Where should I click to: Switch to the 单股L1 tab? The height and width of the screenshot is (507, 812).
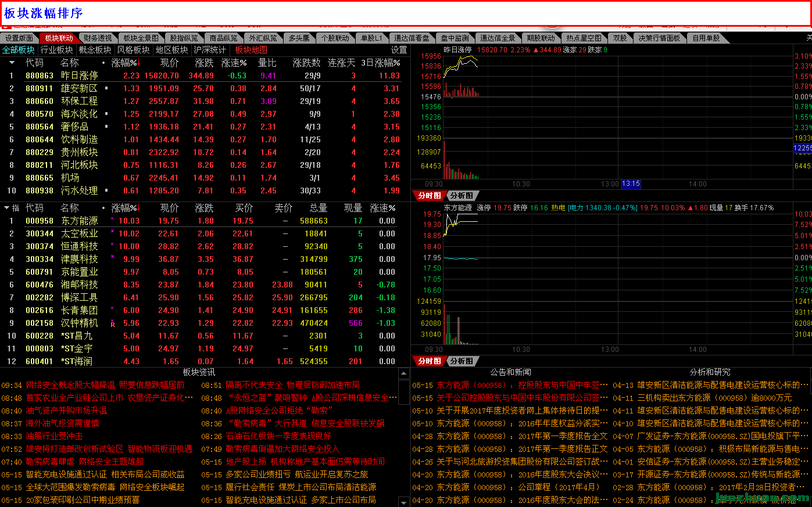371,38
